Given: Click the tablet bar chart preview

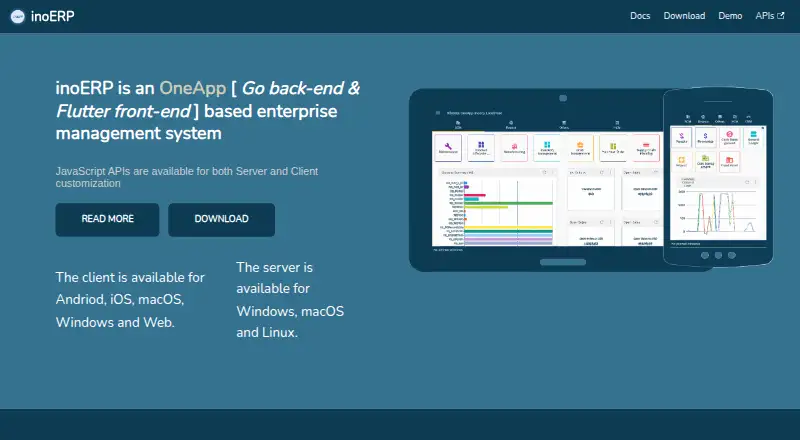Looking at the screenshot, I should pos(497,212).
